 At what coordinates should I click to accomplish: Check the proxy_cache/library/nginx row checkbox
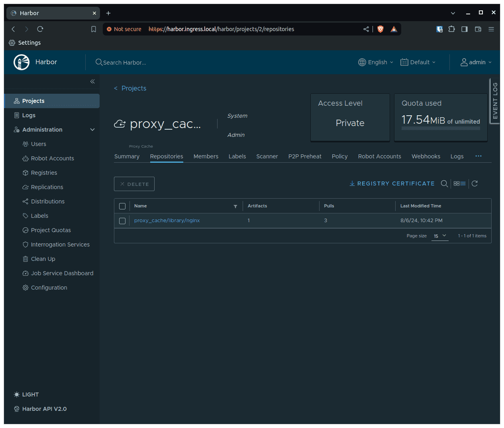pyautogui.click(x=122, y=221)
